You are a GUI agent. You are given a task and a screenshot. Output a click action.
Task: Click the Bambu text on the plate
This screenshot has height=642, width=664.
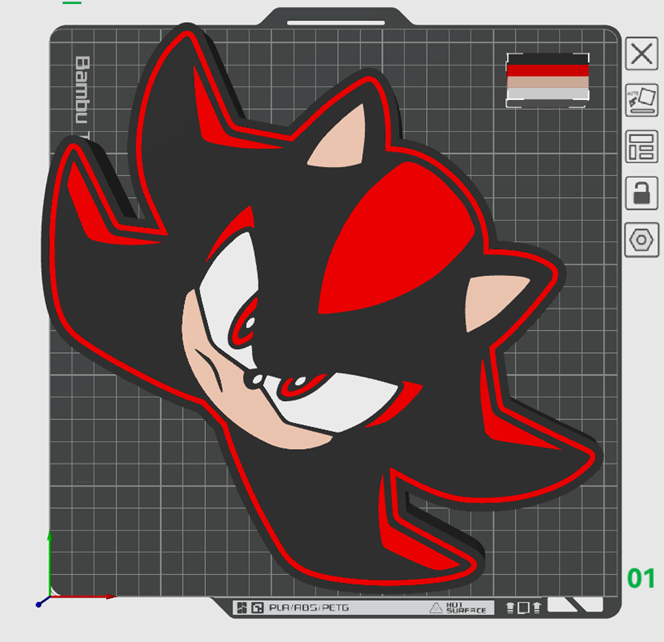click(x=83, y=92)
